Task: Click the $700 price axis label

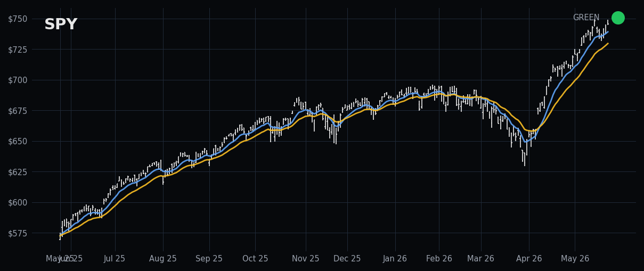Action: click(18, 80)
